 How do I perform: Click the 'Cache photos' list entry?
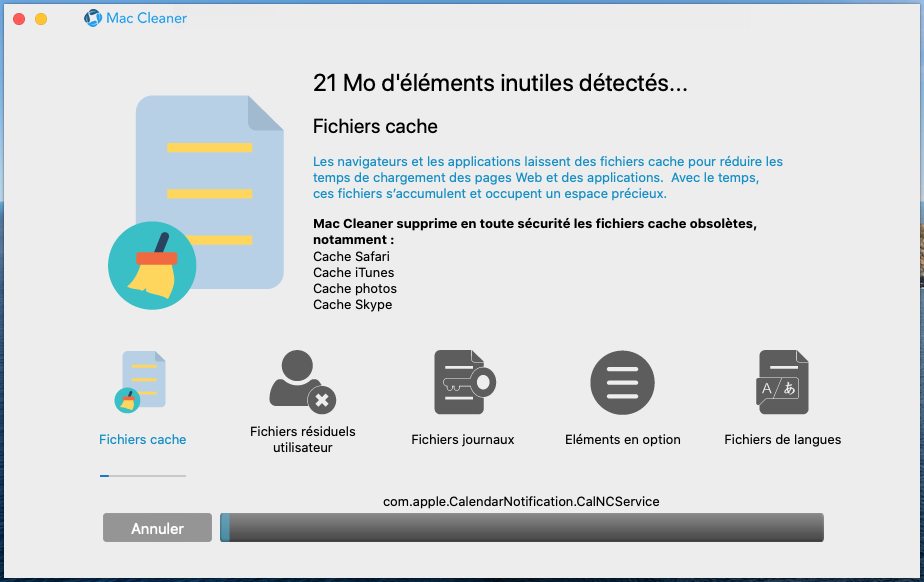(355, 289)
